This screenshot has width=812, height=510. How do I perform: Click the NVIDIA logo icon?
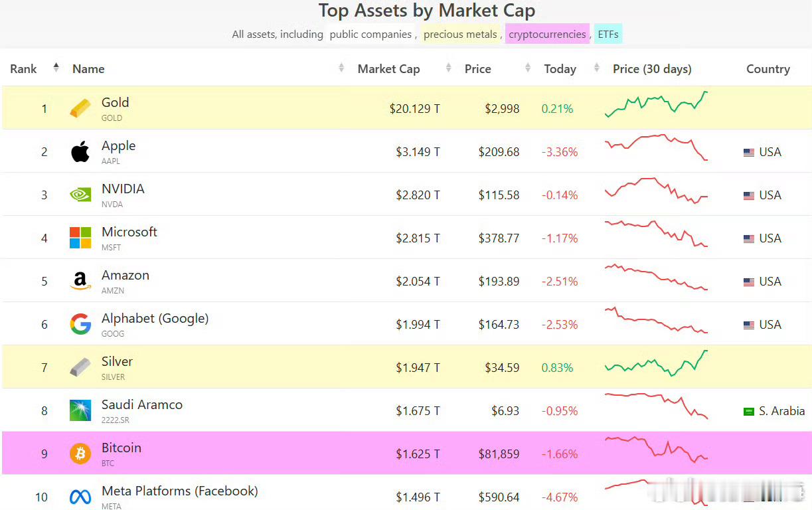(80, 195)
